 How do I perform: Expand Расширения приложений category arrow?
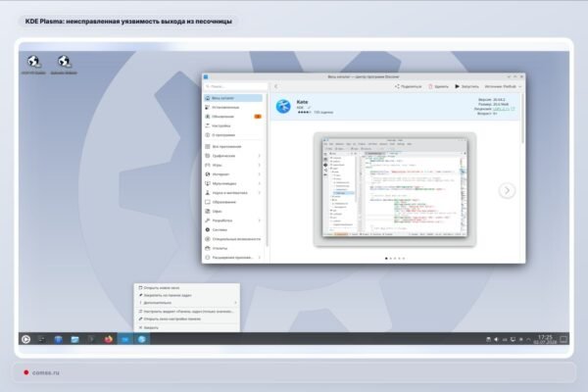click(x=259, y=258)
